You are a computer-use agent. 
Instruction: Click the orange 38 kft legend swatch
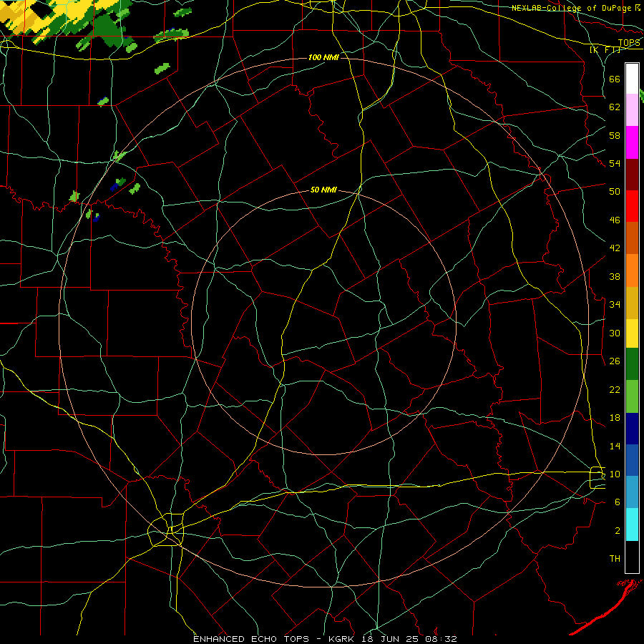point(632,270)
